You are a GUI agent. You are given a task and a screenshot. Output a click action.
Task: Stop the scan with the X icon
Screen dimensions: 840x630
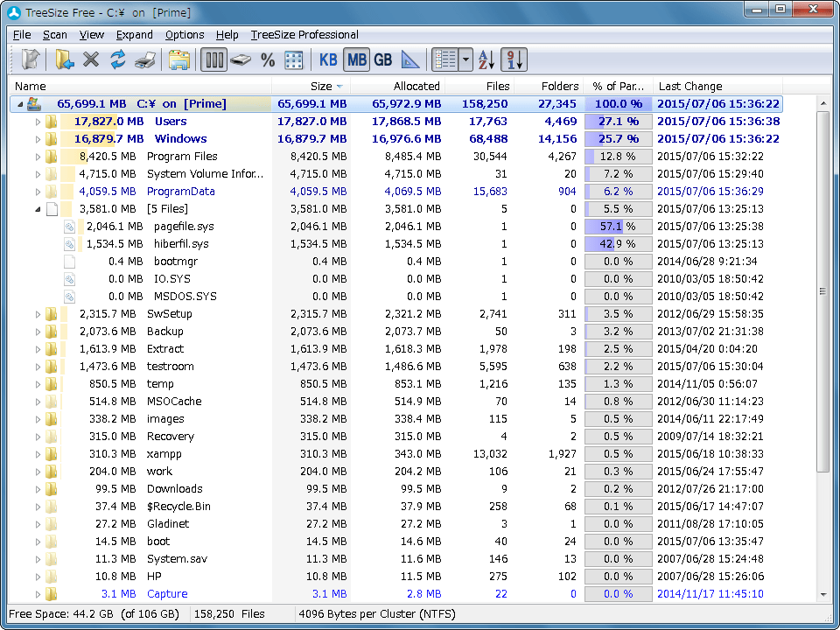(91, 59)
